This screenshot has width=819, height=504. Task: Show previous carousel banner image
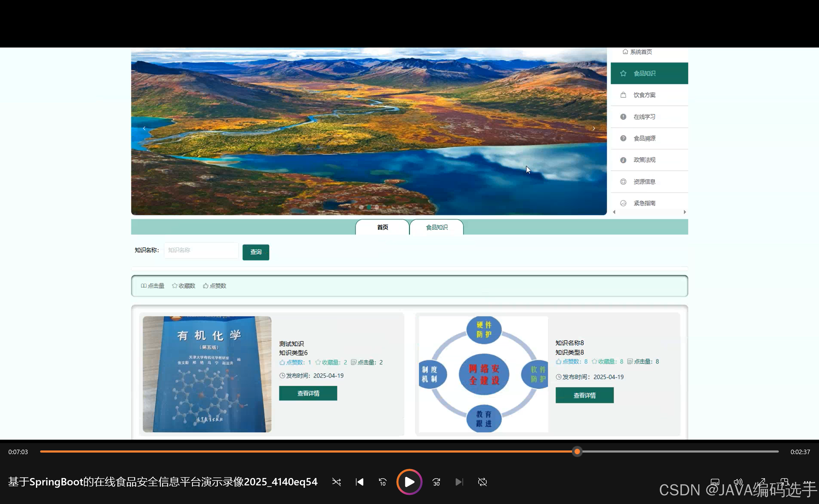click(x=144, y=128)
